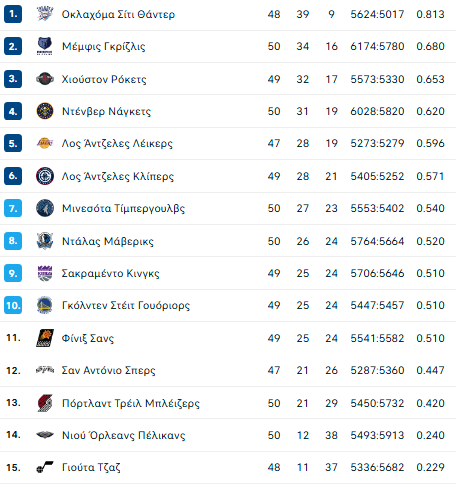Click the Los Angeles Lakers logo

[45, 143]
